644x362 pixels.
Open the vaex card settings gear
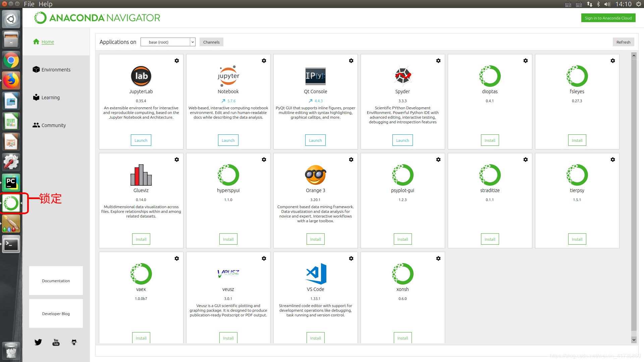[177, 258]
